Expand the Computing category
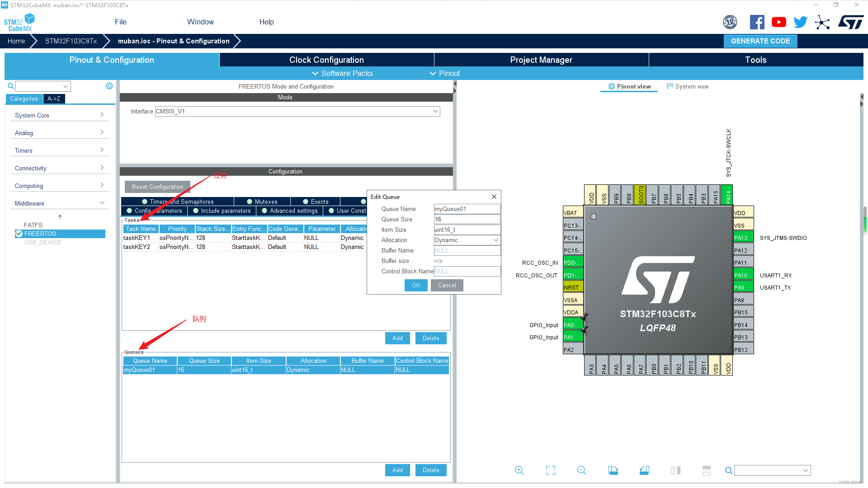The image size is (868, 488). point(60,186)
